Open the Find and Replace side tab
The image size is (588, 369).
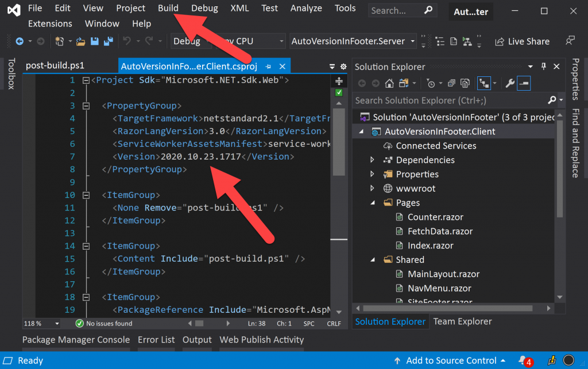(575, 143)
